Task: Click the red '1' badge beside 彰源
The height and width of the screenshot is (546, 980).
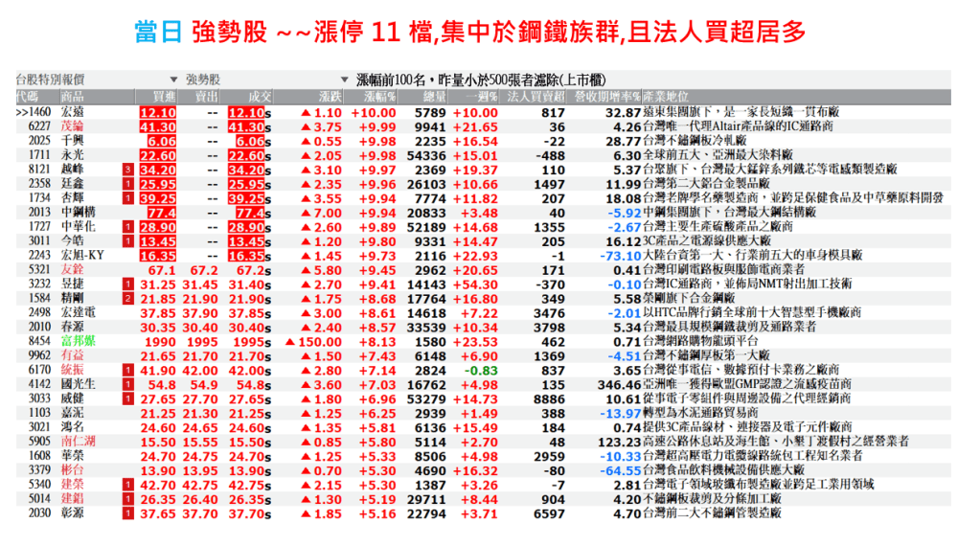Action: [x=127, y=513]
